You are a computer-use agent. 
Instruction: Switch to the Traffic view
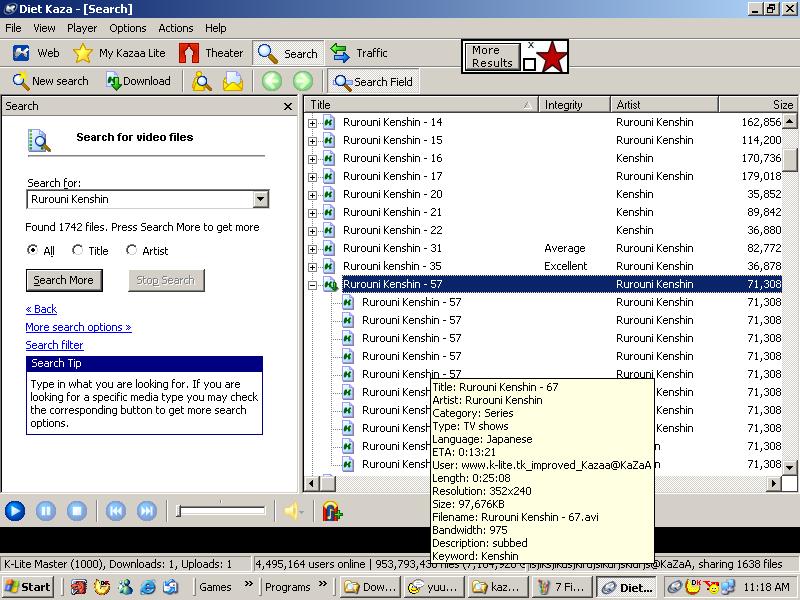pyautogui.click(x=340, y=53)
